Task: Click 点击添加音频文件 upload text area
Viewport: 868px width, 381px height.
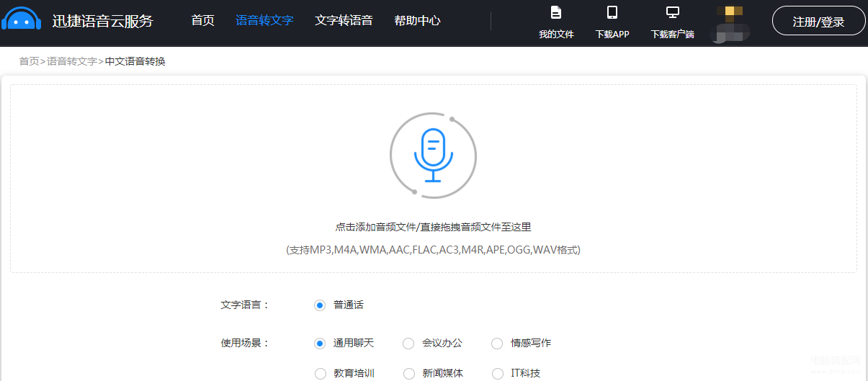Action: pos(433,227)
